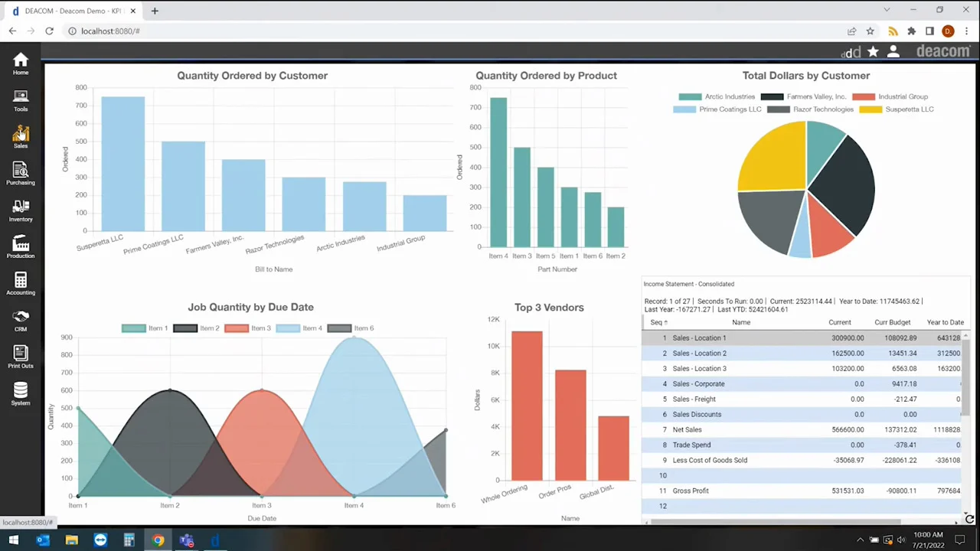
Task: Open the Accounting calculator icon
Action: (21, 284)
